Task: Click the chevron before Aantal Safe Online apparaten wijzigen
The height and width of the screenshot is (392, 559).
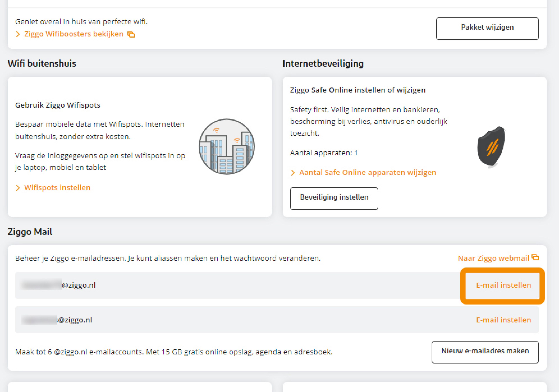Action: (293, 173)
